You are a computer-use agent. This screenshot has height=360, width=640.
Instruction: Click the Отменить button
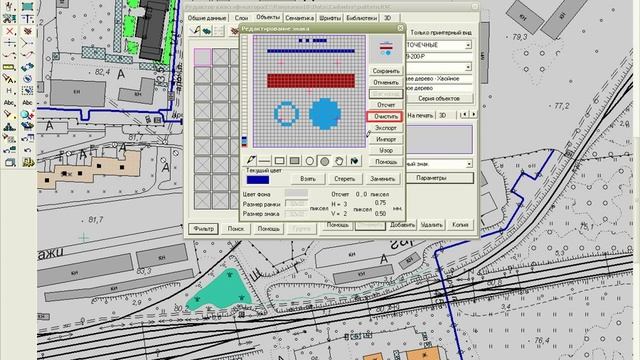click(386, 82)
